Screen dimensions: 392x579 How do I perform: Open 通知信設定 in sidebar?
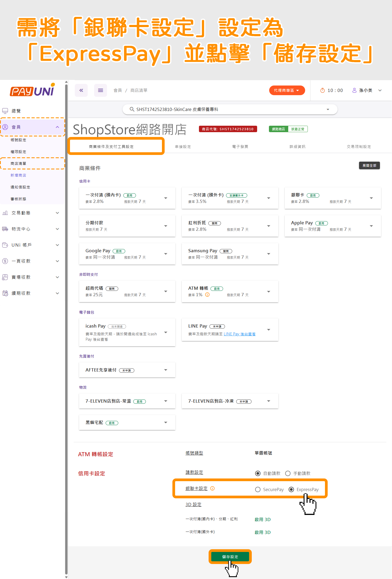pos(20,187)
